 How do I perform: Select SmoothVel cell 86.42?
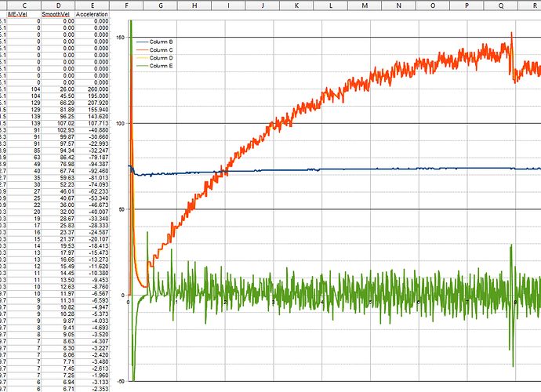pyautogui.click(x=58, y=158)
